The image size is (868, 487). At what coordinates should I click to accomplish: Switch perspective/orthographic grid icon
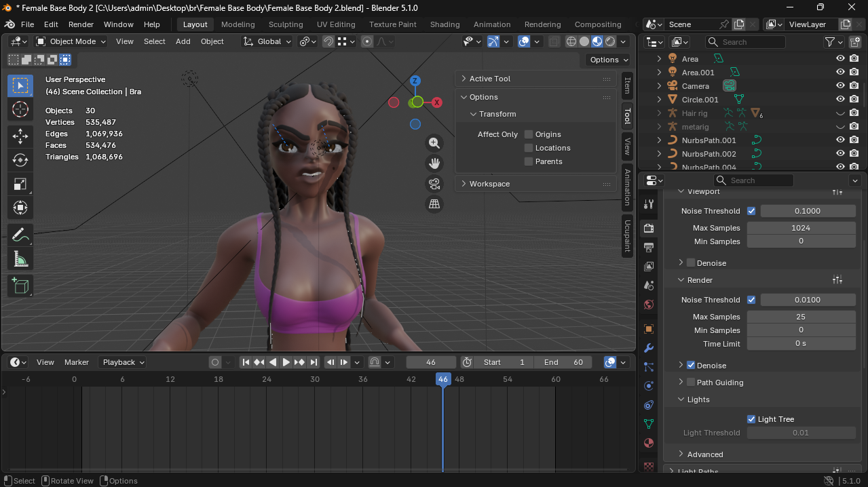(x=434, y=204)
